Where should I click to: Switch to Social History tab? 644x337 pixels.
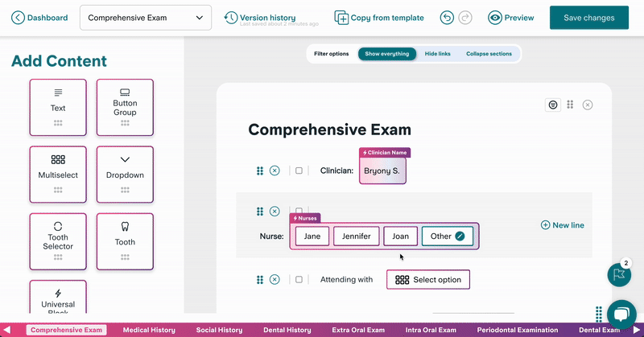(219, 330)
